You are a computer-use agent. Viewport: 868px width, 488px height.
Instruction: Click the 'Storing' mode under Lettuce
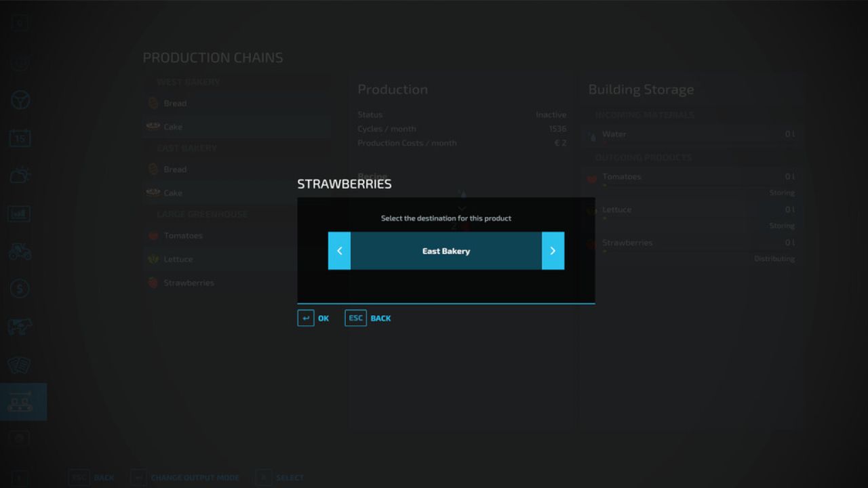coord(782,226)
